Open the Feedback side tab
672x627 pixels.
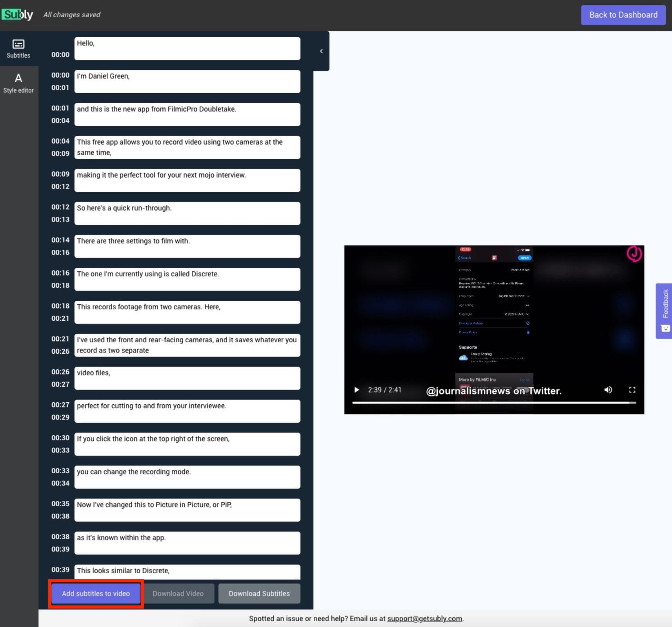(664, 311)
